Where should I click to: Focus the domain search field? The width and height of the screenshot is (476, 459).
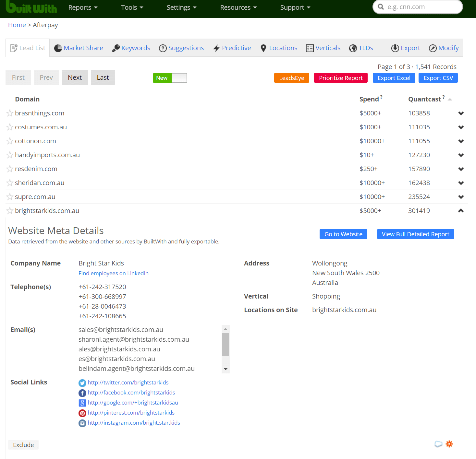(418, 7)
